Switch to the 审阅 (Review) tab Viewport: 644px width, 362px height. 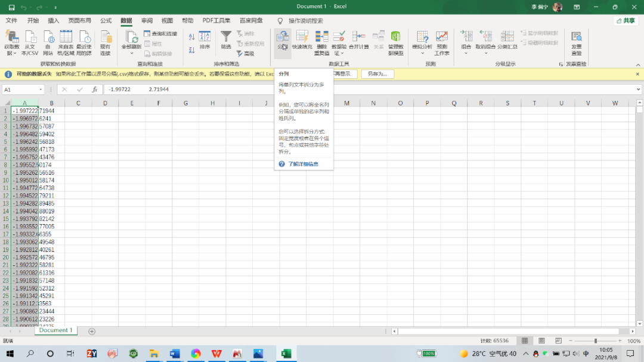[x=147, y=20]
